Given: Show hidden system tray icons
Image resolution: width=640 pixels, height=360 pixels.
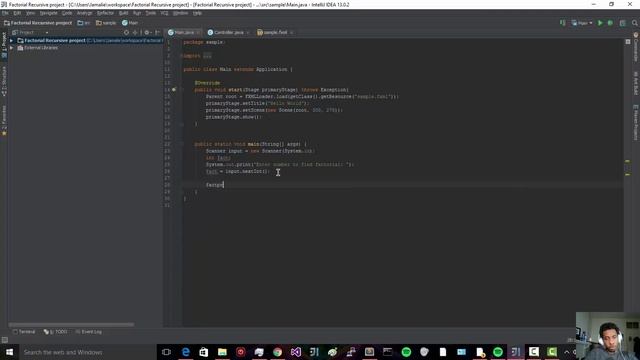Looking at the screenshot, I should click(567, 352).
